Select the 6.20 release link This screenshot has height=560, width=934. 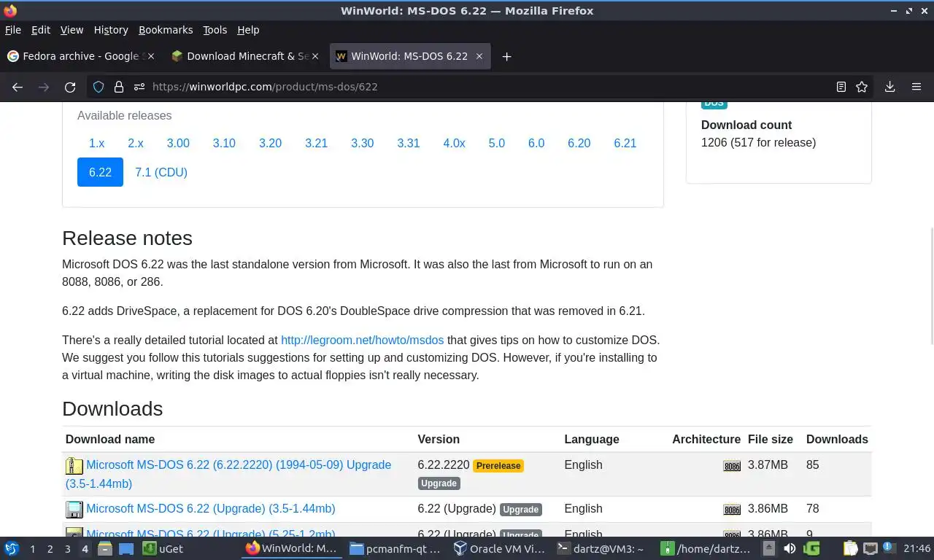[579, 143]
